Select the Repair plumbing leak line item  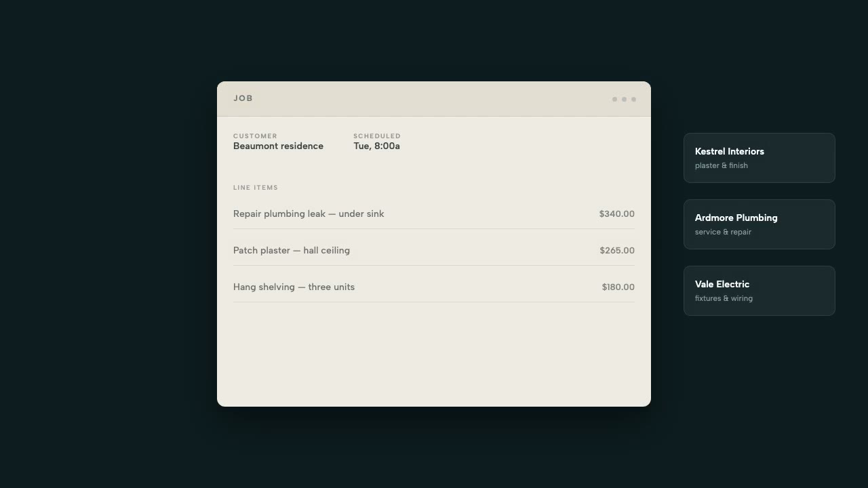[434, 213]
